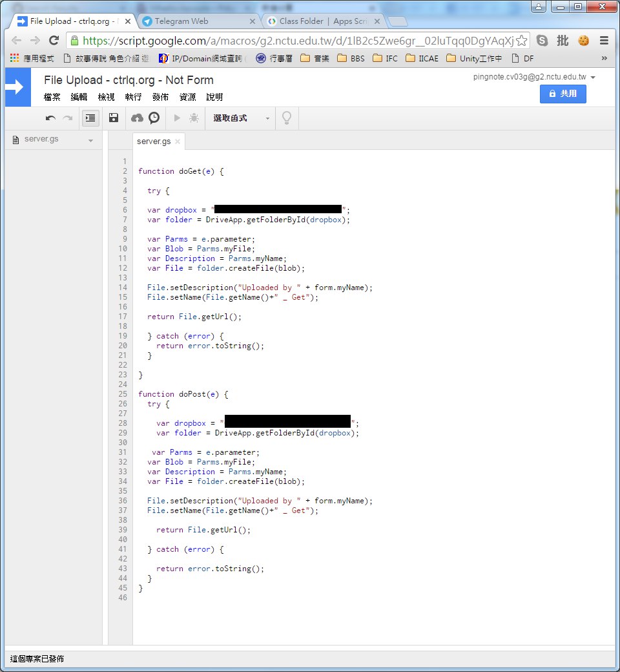Click the cookie extension icon

coord(584,41)
